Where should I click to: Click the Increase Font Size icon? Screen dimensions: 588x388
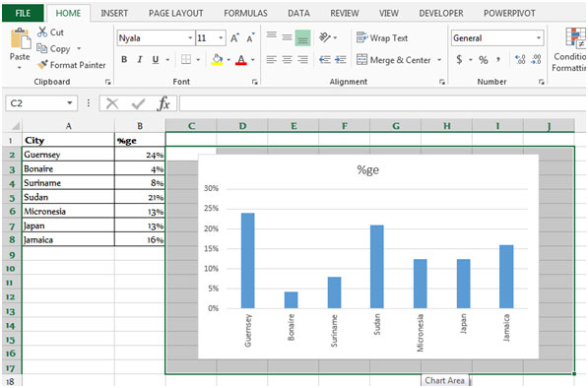point(234,37)
